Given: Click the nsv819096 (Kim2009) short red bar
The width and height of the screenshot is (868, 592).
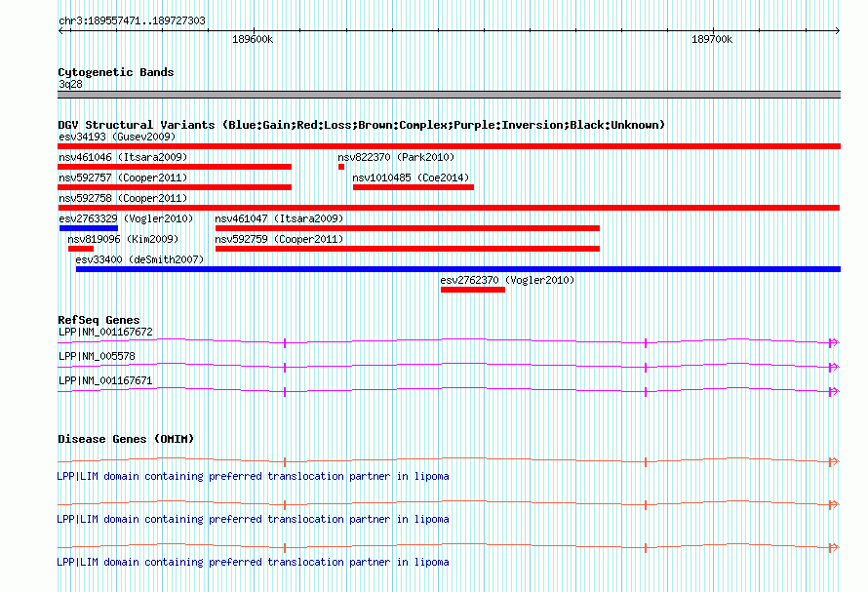Looking at the screenshot, I should point(81,249).
